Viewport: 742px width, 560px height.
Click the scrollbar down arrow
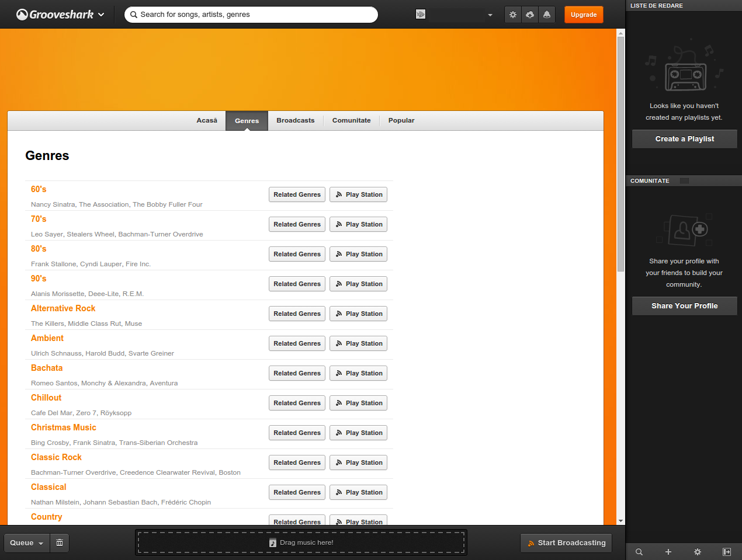pyautogui.click(x=620, y=521)
